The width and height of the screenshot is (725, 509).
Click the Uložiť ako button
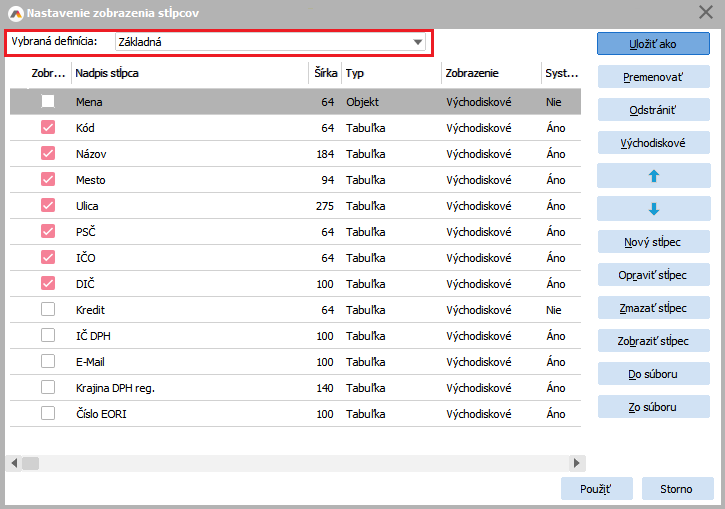[653, 43]
